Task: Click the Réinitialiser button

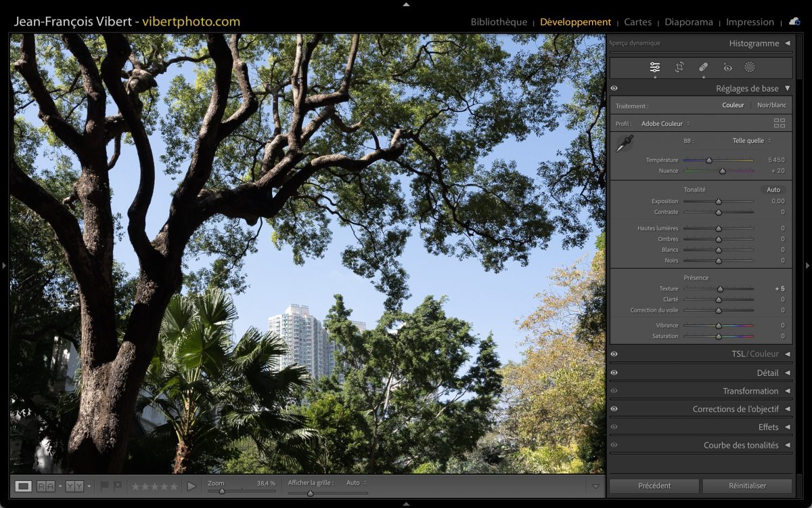Action: [x=747, y=486]
